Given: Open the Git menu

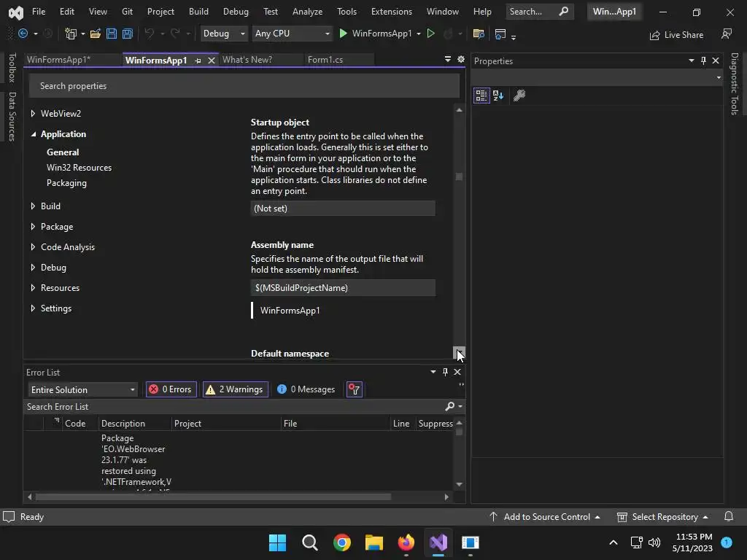Looking at the screenshot, I should pos(127,12).
